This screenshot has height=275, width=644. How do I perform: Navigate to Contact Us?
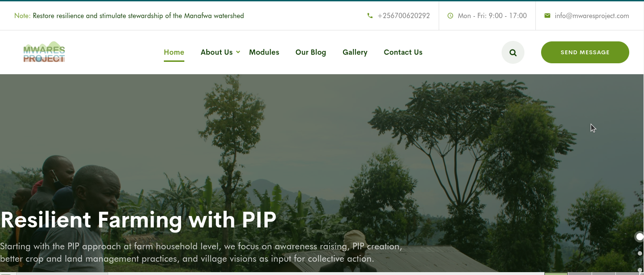point(403,52)
